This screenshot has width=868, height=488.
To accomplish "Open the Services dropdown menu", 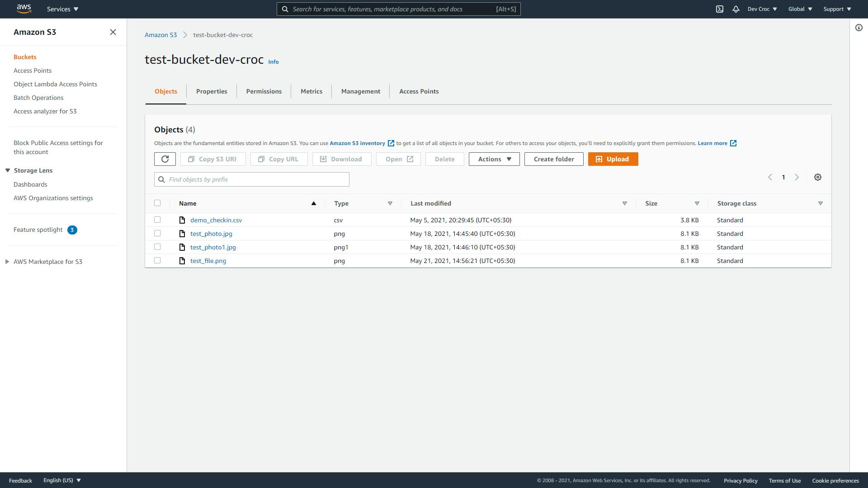I will point(63,9).
